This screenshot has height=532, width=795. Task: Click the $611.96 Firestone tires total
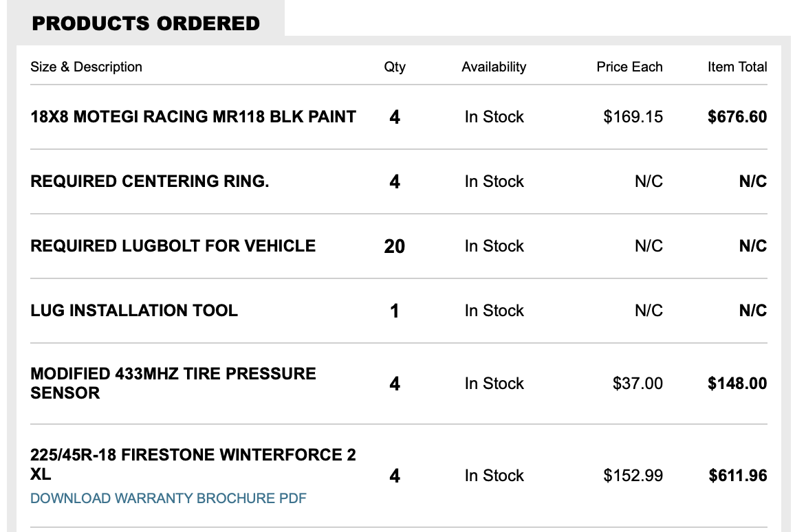(737, 476)
